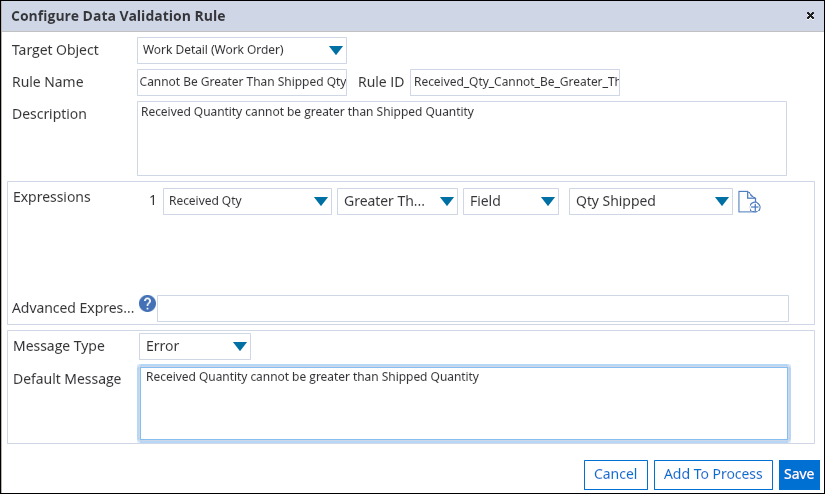This screenshot has width=825, height=494.
Task: Cancel the validation rule changes
Action: coord(616,475)
